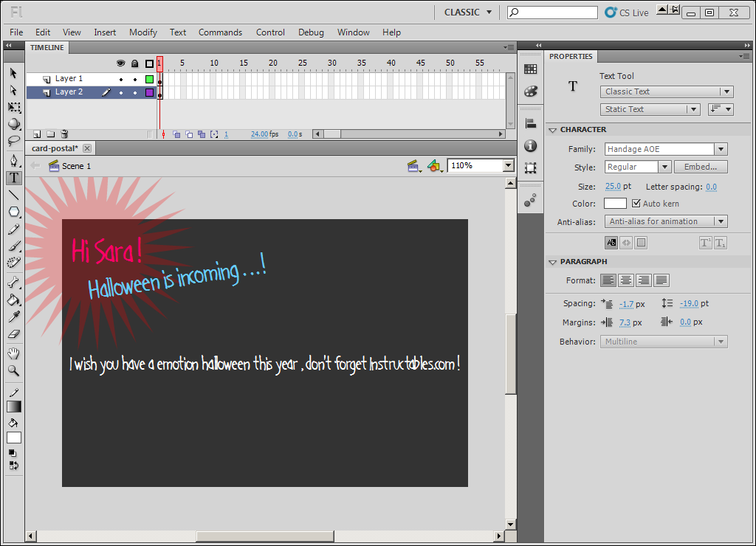This screenshot has width=756, height=546.
Task: Open the text Color swatch
Action: [x=615, y=204]
